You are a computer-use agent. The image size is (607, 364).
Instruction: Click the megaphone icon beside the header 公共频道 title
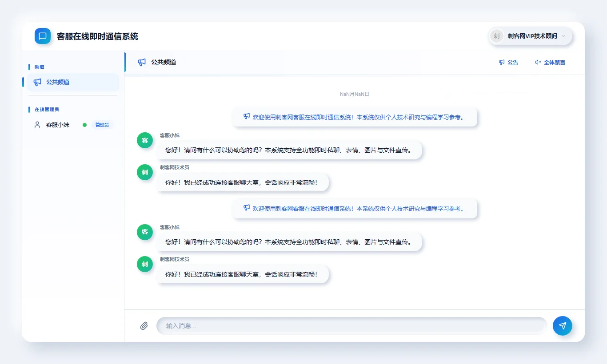[x=142, y=62]
